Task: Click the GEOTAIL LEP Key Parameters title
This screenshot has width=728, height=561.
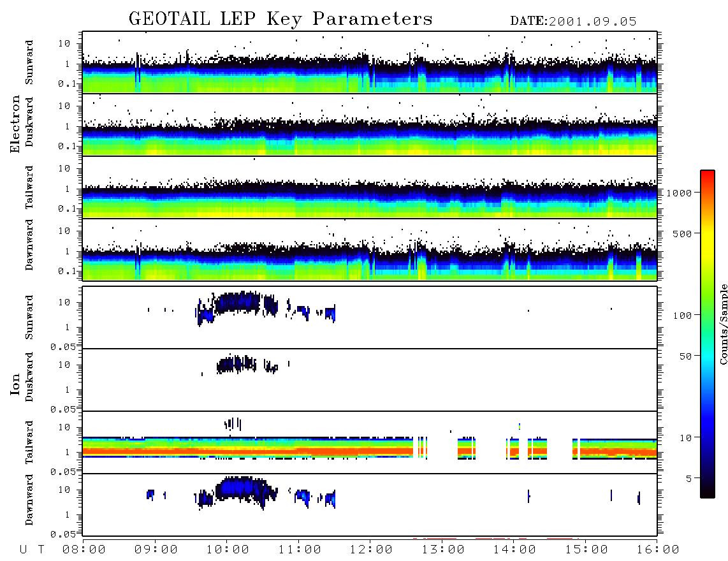Action: tap(280, 18)
